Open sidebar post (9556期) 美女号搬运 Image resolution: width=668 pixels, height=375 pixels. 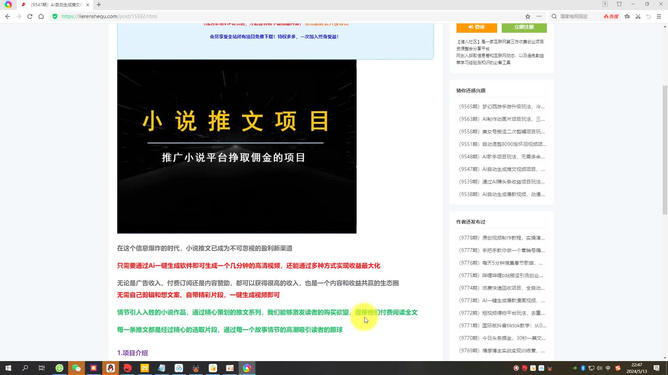[x=501, y=131]
